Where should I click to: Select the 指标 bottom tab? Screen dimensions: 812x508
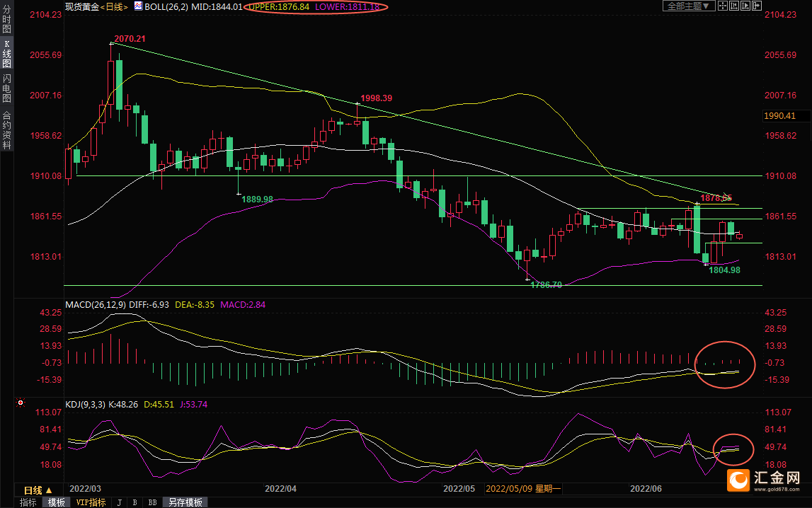click(28, 502)
